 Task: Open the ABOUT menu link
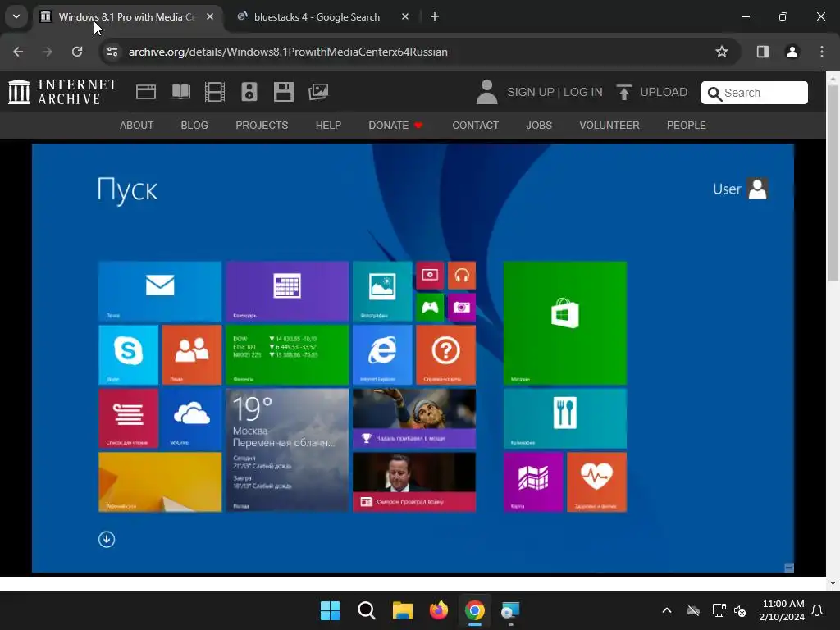(137, 126)
